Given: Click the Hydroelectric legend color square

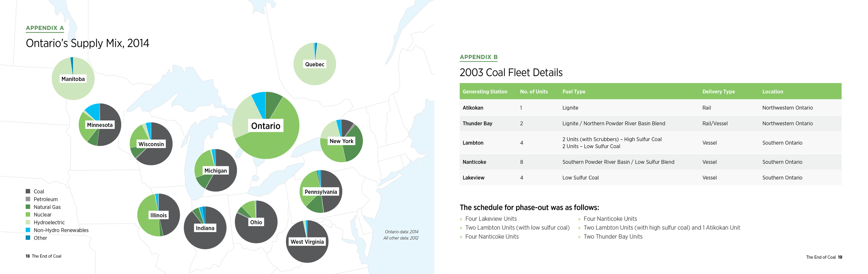Looking at the screenshot, I should [28, 222].
